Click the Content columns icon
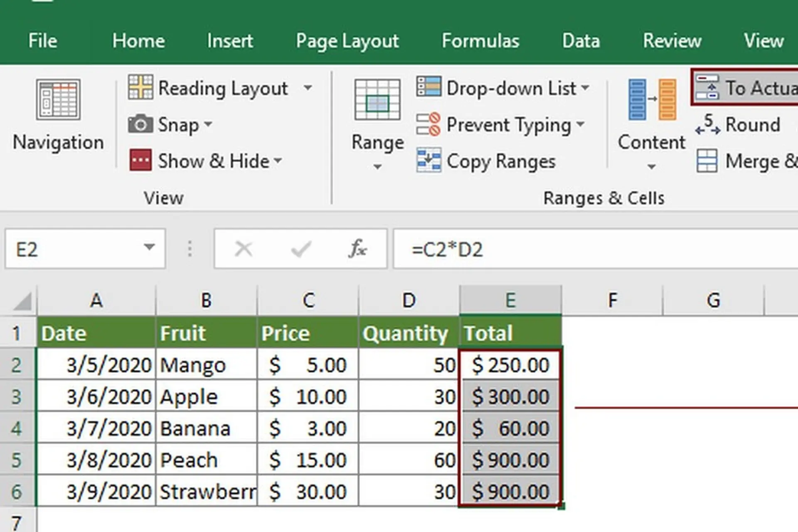 click(653, 99)
